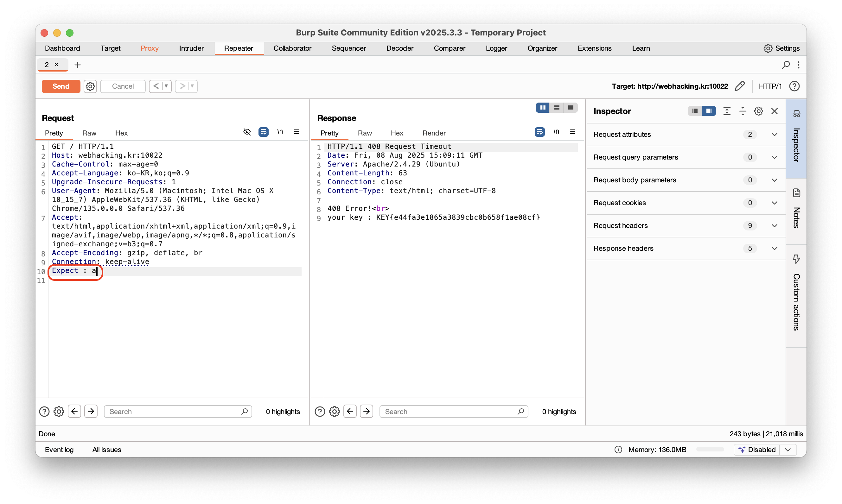
Task: Open the Custom actions side panel
Action: [x=796, y=295]
